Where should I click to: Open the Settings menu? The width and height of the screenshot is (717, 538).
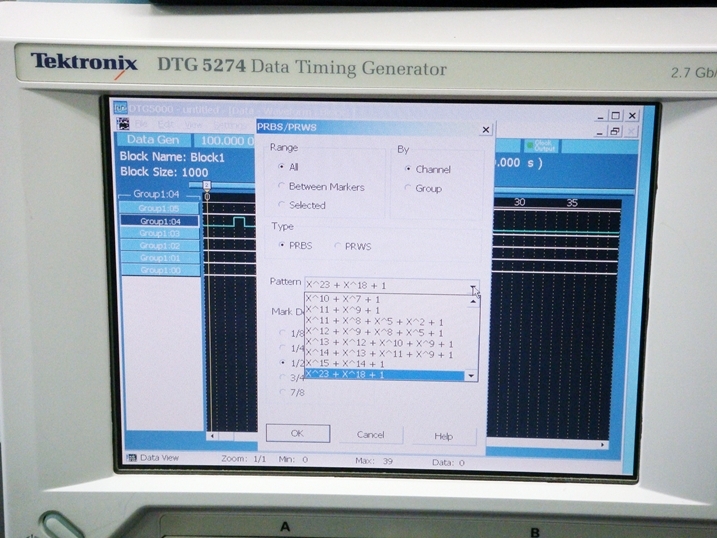[230, 125]
